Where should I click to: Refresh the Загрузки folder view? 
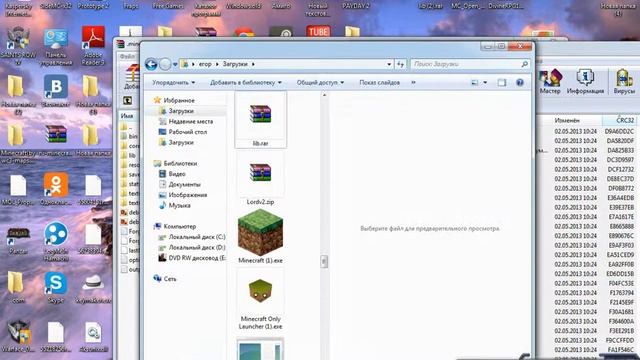[400, 64]
